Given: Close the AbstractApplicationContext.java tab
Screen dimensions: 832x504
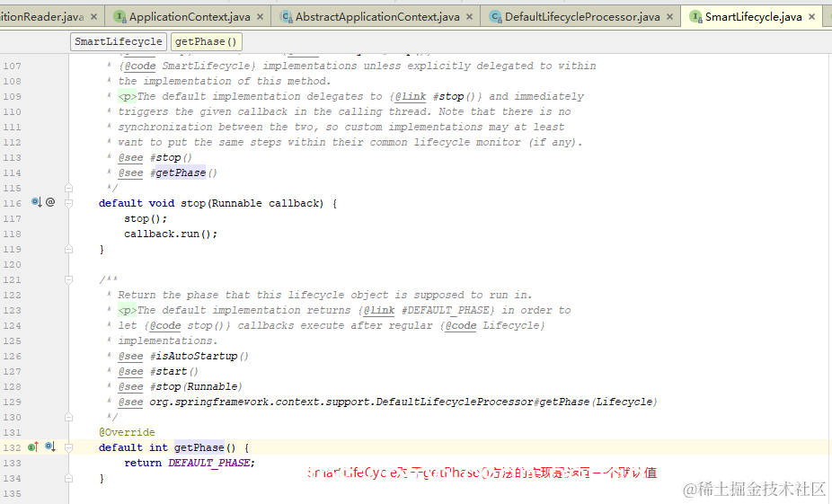Looking at the screenshot, I should (x=470, y=17).
